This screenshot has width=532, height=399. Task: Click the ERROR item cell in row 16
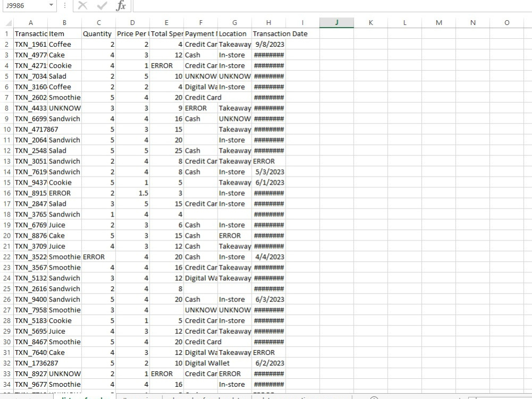[x=64, y=193]
